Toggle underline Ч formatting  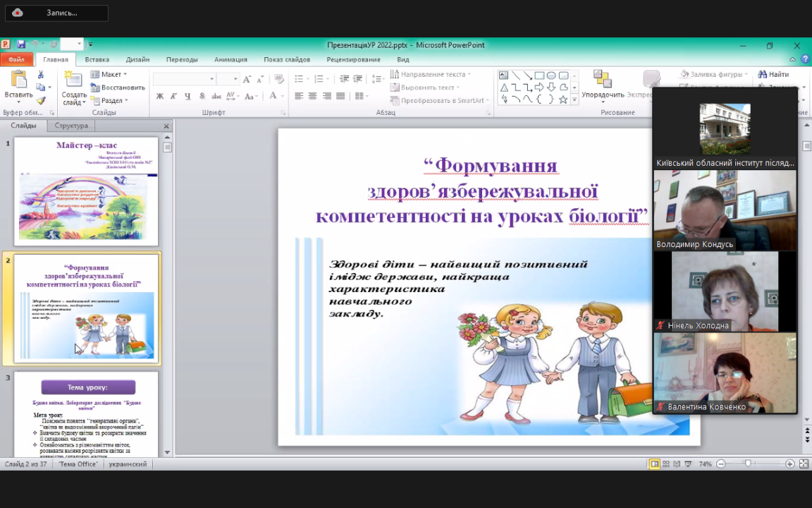pos(187,96)
